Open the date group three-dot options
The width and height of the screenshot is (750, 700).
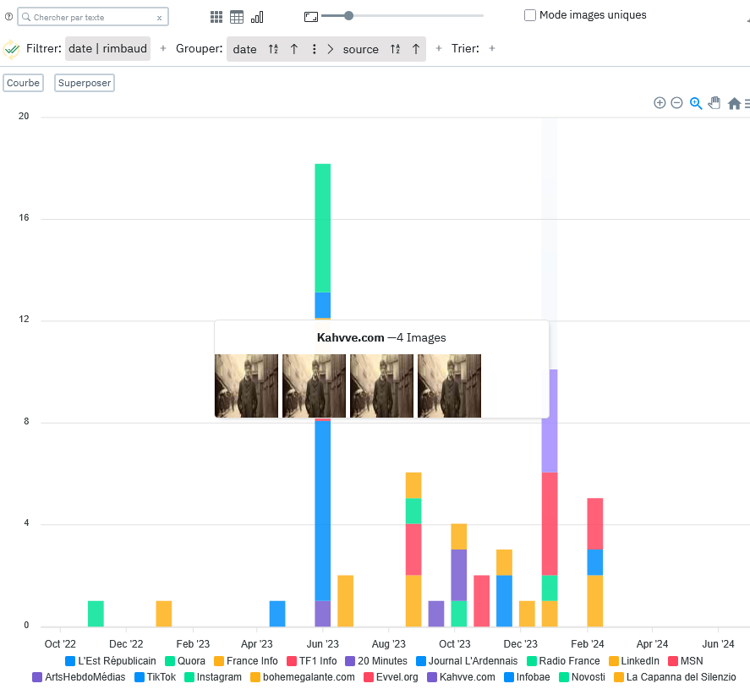click(315, 49)
